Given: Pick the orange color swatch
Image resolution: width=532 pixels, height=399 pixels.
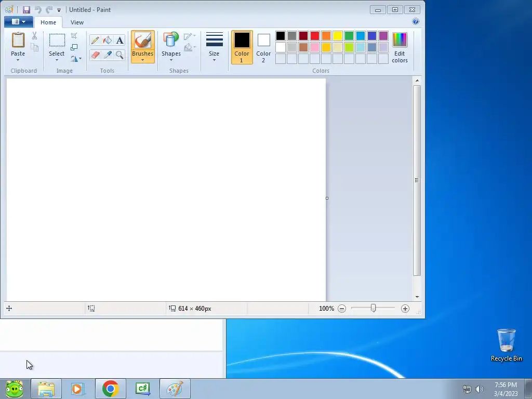Looking at the screenshot, I should click(326, 36).
